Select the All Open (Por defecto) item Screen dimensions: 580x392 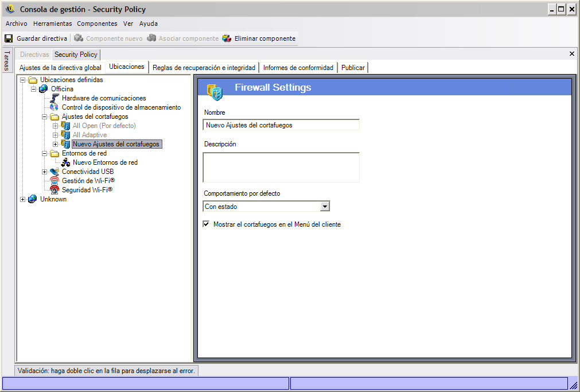coord(104,126)
